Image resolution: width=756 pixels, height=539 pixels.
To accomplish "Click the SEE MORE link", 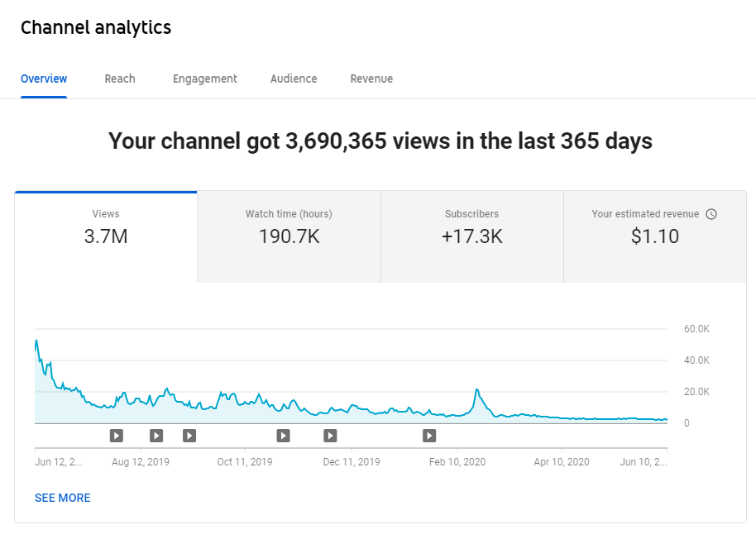I will click(63, 498).
